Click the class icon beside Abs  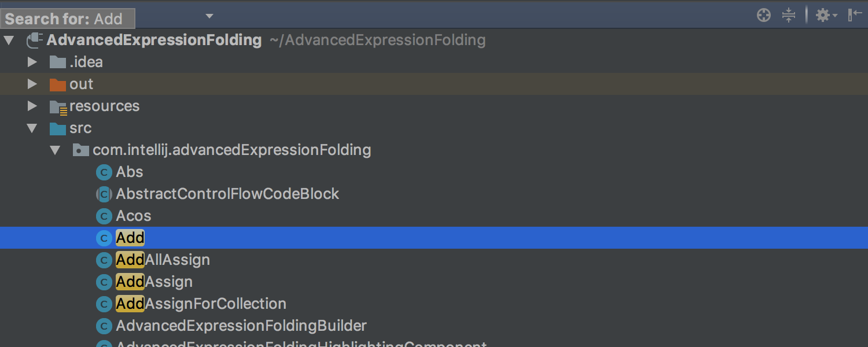click(104, 172)
